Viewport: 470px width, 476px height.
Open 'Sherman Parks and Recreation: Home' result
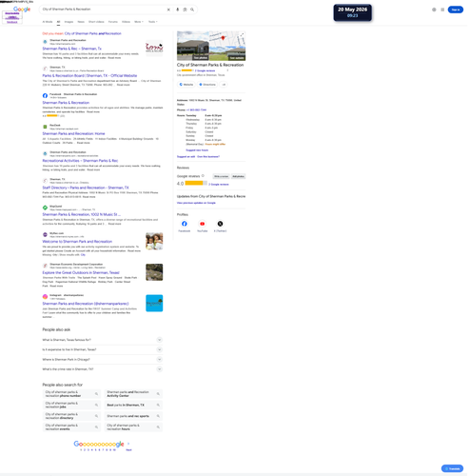(x=74, y=134)
